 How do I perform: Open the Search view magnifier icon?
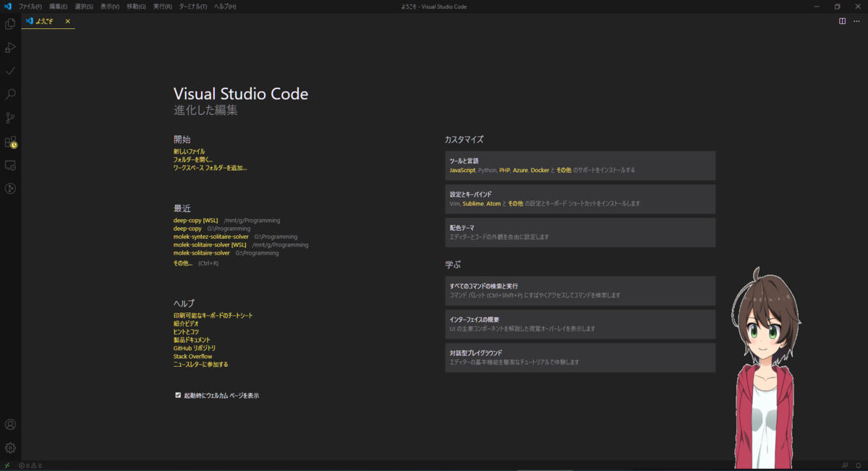pos(10,94)
